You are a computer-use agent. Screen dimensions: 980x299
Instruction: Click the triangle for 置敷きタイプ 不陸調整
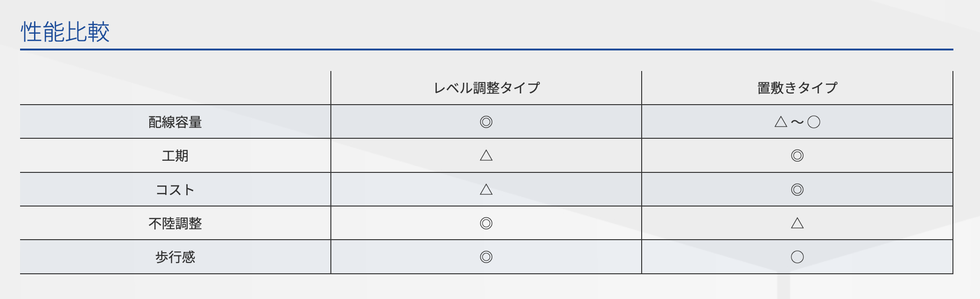point(797,223)
